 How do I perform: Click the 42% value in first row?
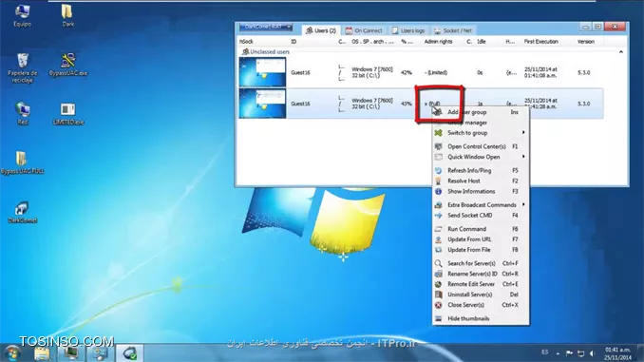[406, 73]
